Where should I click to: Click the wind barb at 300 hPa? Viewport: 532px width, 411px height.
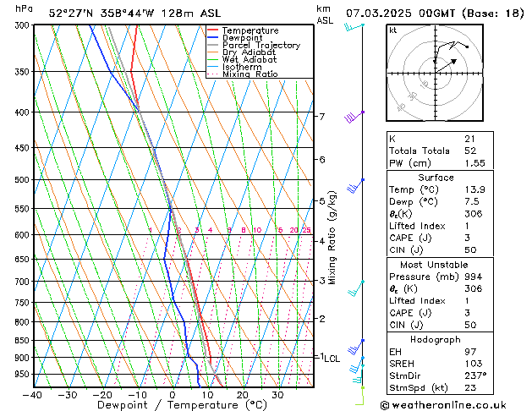click(354, 27)
